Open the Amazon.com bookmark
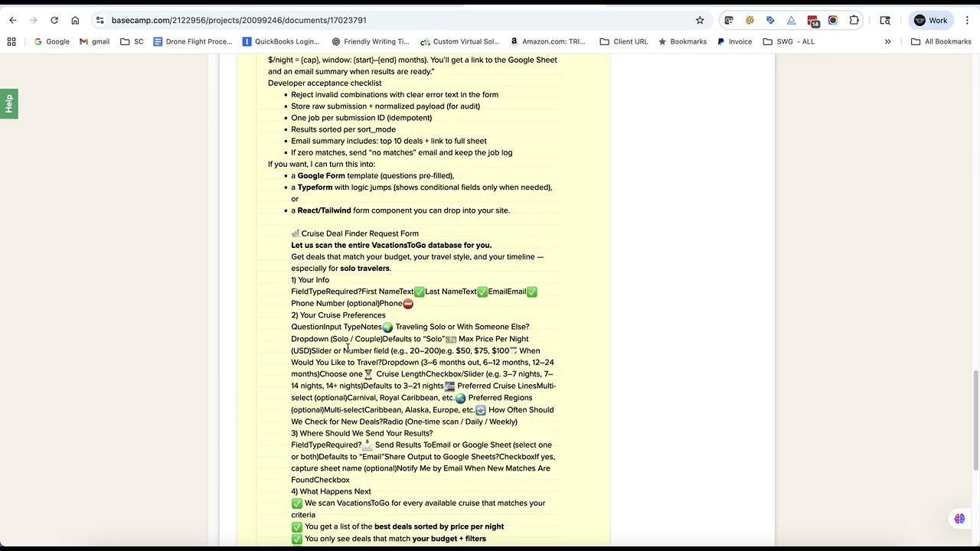 coord(547,41)
